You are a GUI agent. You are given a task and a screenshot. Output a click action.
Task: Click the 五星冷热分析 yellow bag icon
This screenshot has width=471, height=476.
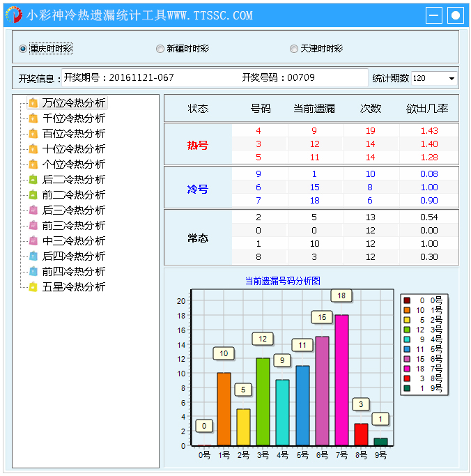click(x=33, y=287)
